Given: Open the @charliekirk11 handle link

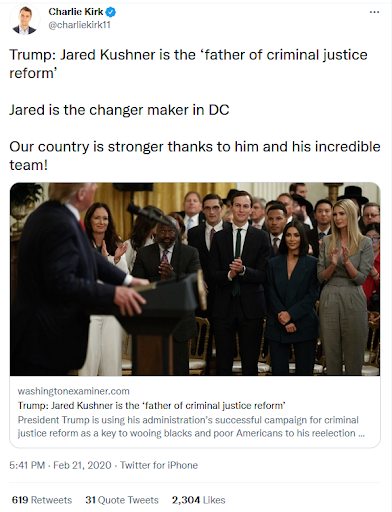Looking at the screenshot, I should (x=79, y=25).
